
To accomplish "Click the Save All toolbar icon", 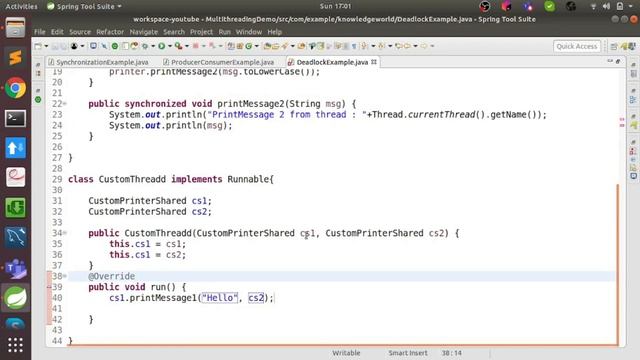I will pyautogui.click(x=64, y=46).
